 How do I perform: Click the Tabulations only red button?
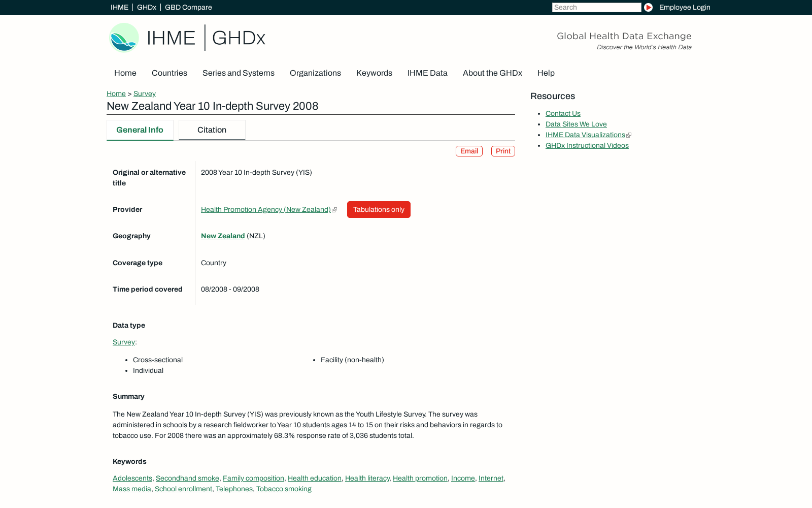[x=379, y=209]
